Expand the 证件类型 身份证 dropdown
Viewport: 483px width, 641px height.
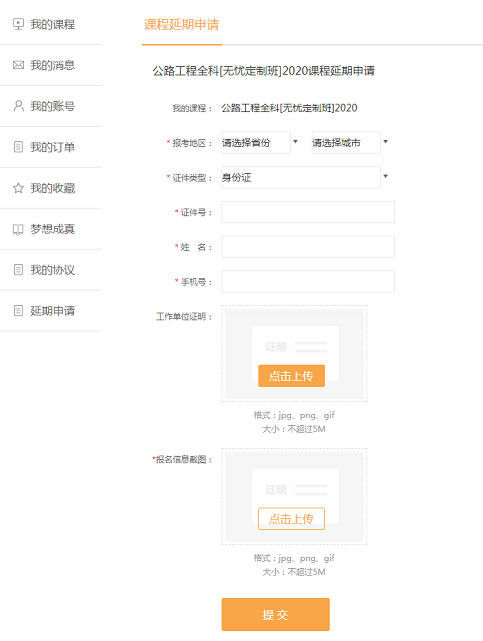pos(301,177)
